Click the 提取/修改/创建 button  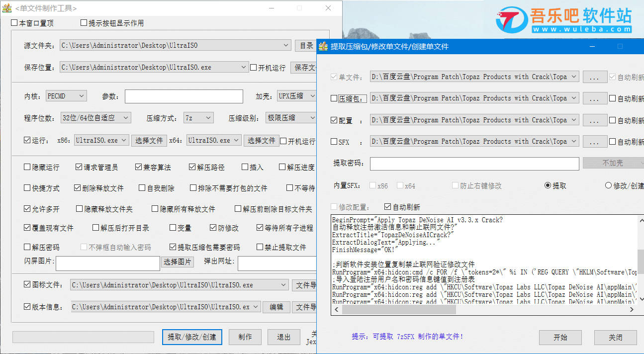(192, 337)
